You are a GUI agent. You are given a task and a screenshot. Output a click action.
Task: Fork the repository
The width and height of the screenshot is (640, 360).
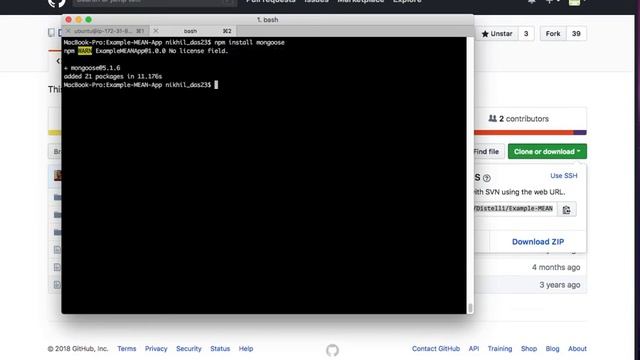[x=553, y=34]
